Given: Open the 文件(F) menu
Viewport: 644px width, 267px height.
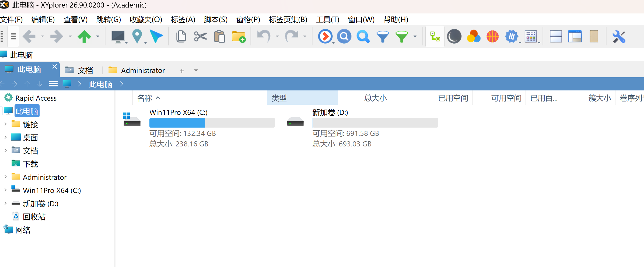Looking at the screenshot, I should [11, 19].
